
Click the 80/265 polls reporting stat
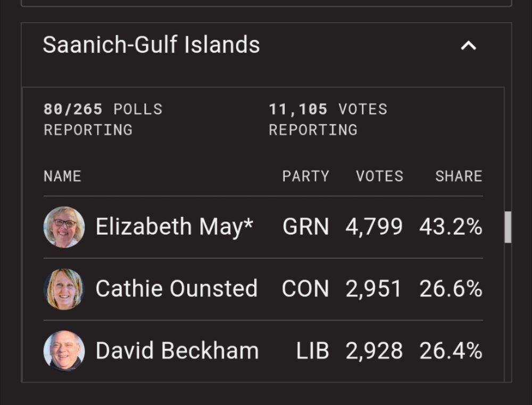(x=103, y=119)
